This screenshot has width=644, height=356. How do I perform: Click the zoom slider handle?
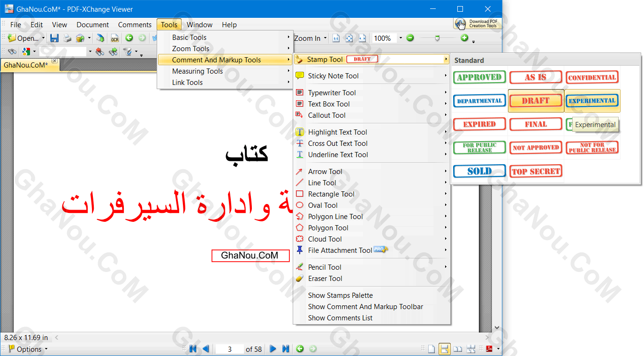(x=437, y=38)
